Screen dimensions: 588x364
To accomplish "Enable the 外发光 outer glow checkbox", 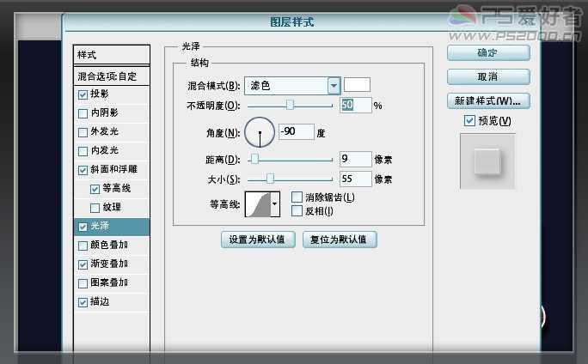I will 83,132.
